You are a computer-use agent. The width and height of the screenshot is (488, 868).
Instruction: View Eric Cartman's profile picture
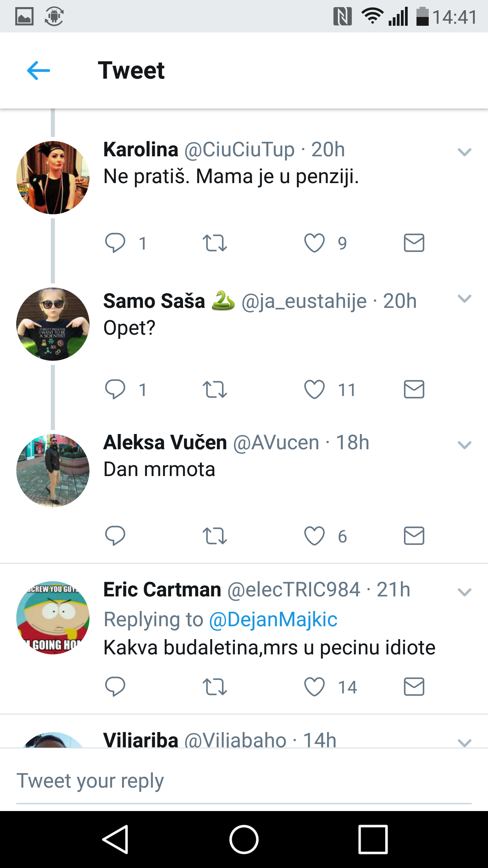[53, 617]
